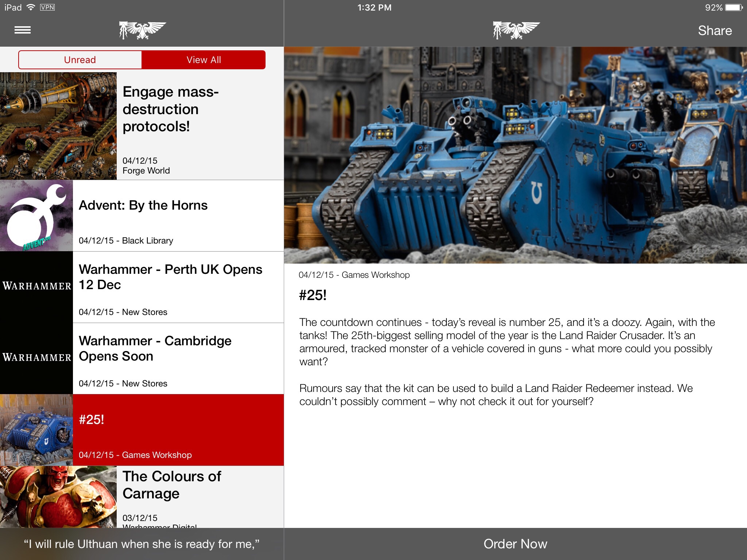Open the hamburger menu icon
Screen dimensions: 747x560
coord(23,30)
